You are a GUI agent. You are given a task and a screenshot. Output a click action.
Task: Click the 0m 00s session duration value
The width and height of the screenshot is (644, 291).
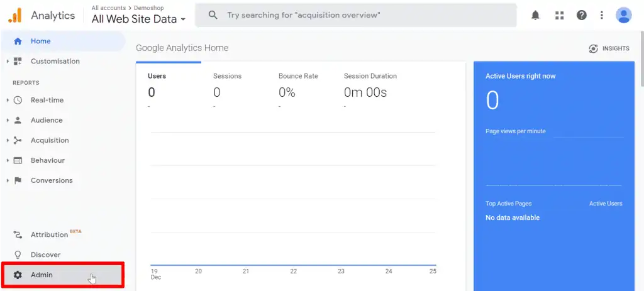[365, 92]
